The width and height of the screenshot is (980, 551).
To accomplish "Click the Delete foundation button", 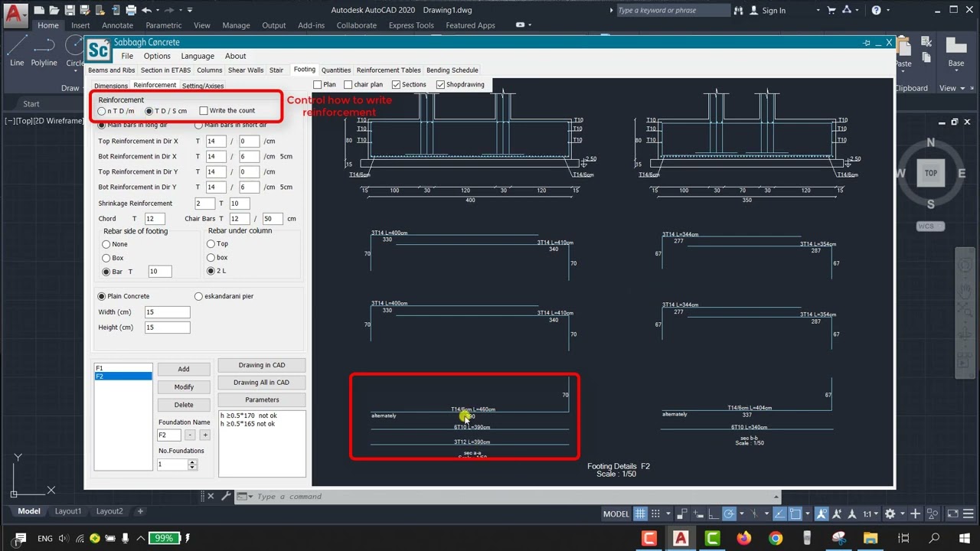I will tap(184, 405).
